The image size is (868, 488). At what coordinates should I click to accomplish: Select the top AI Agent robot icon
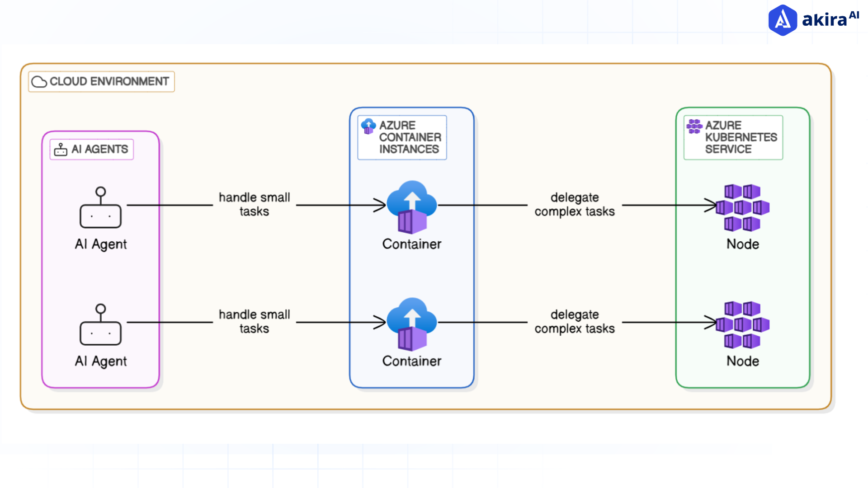pos(100,209)
